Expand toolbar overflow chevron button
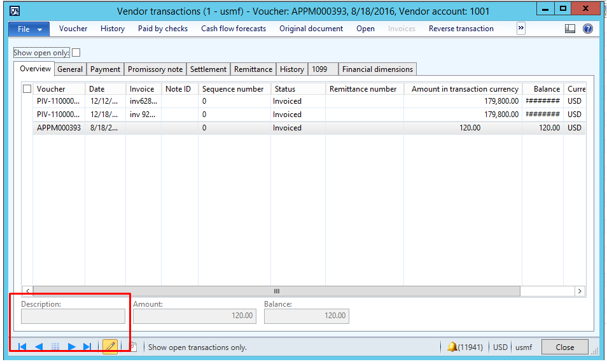The height and width of the screenshot is (364, 607). (521, 29)
